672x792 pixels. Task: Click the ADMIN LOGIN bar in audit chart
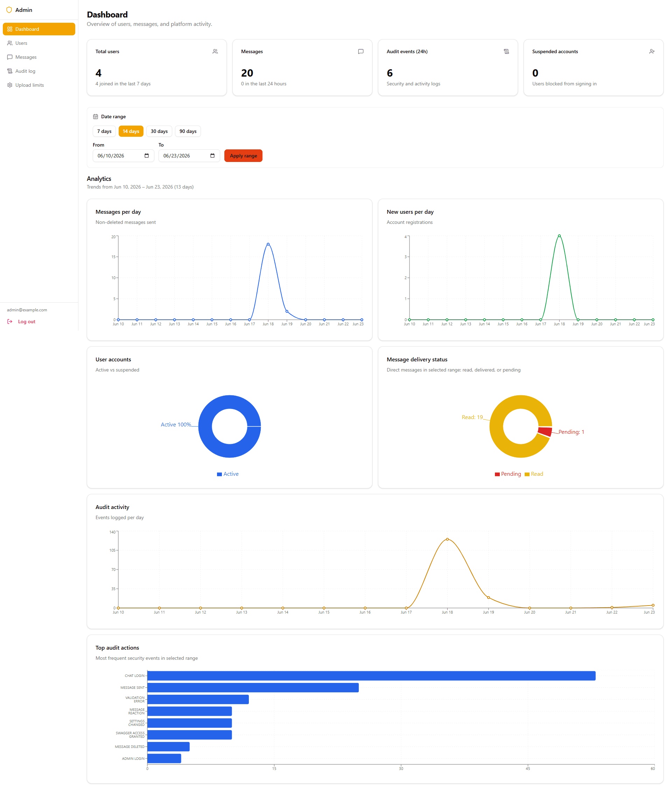tap(164, 758)
